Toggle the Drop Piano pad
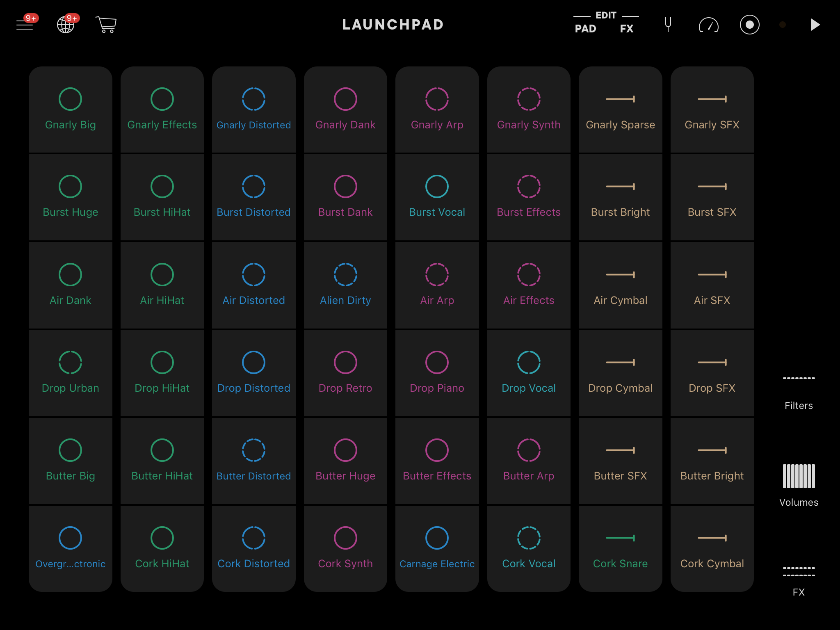 point(437,373)
